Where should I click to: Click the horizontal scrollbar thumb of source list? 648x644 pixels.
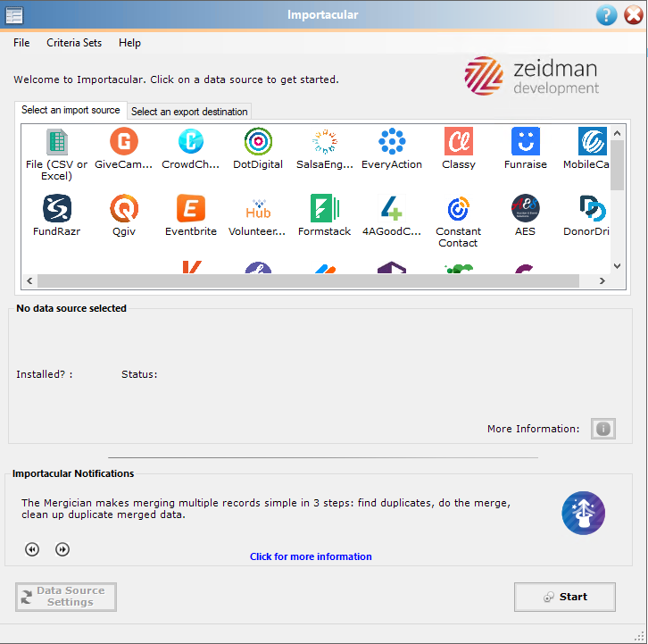[x=308, y=280]
